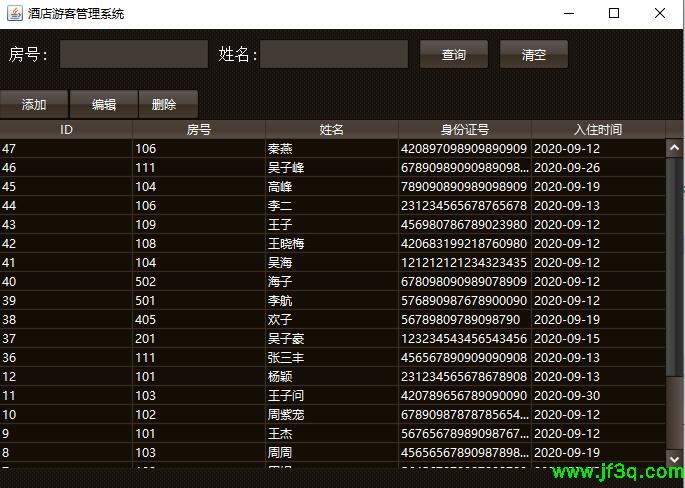The image size is (685, 488).
Task: Focus the 姓名 name input field
Action: (334, 54)
